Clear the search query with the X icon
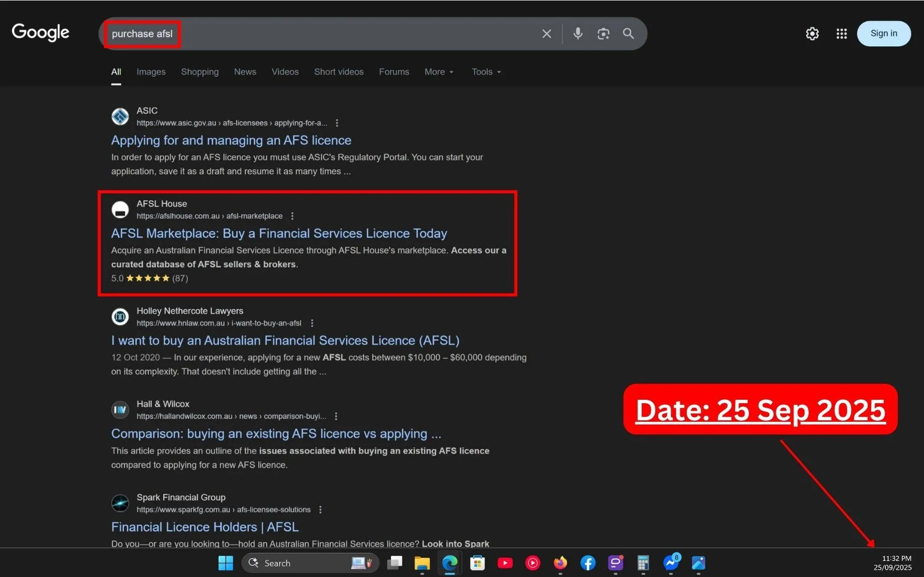 (x=546, y=34)
